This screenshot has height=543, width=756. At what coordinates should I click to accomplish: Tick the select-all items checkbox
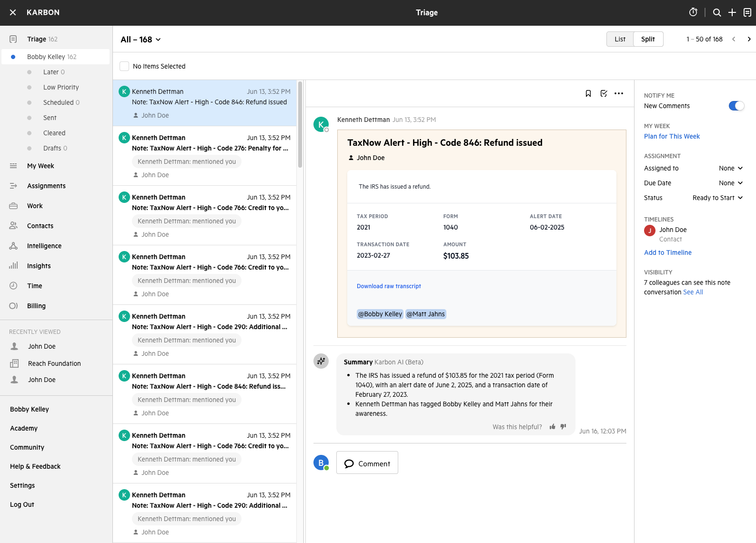(124, 66)
